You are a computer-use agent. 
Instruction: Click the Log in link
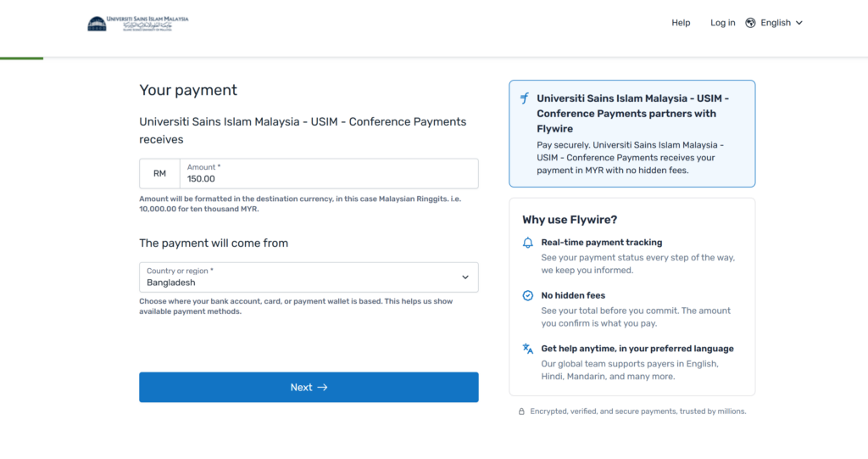[x=722, y=23]
